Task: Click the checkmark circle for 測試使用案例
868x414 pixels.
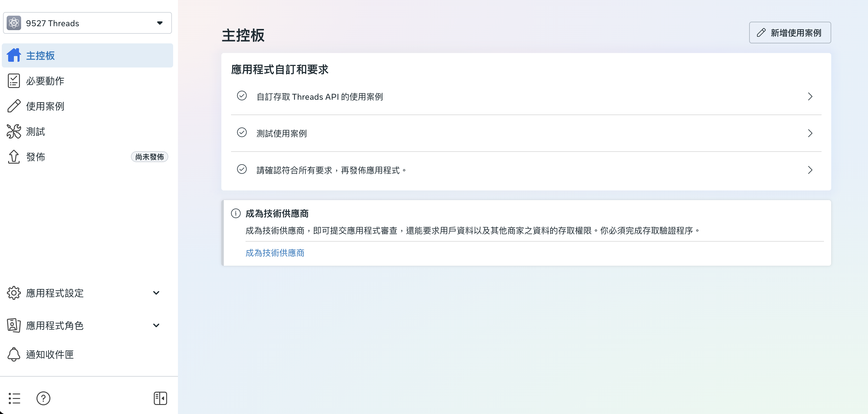Action: (242, 133)
